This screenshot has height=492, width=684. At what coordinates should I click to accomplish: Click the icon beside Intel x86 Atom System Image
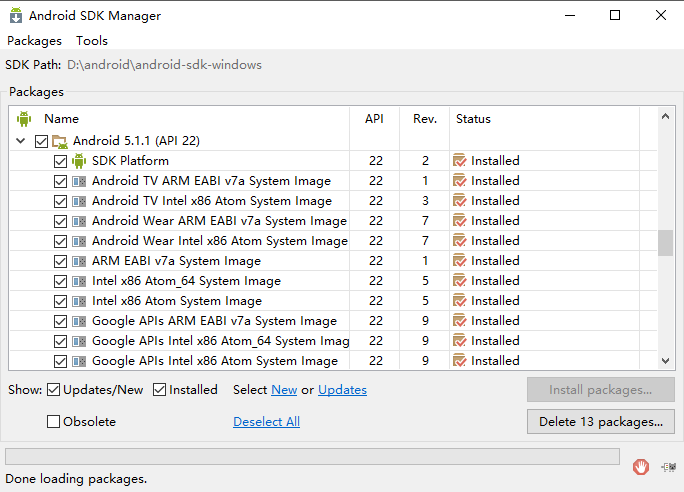[79, 301]
